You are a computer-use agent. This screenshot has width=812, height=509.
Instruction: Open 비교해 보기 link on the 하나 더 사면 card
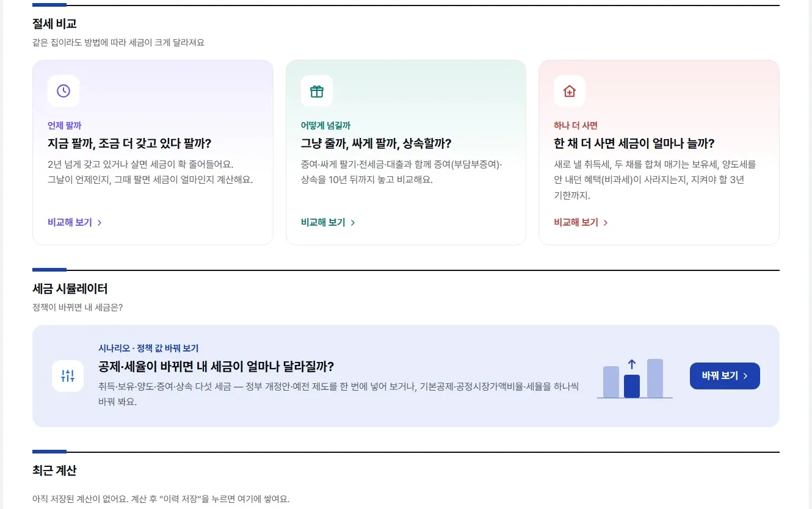pyautogui.click(x=581, y=222)
